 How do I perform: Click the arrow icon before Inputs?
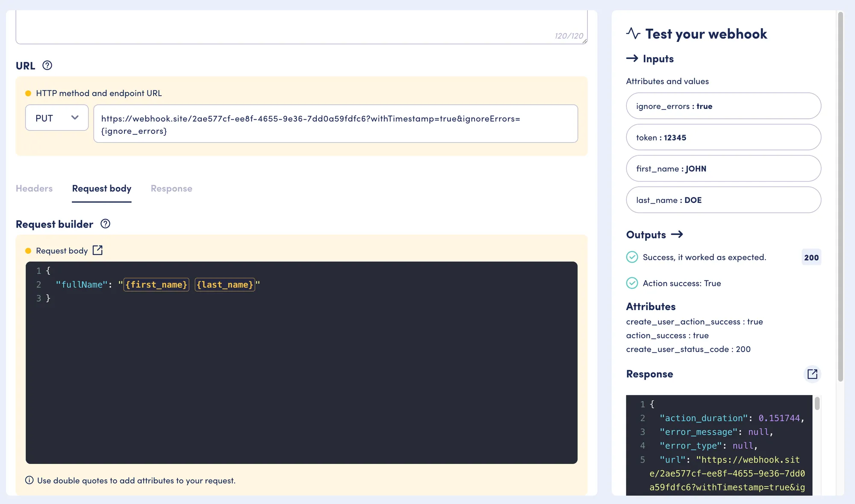coord(632,59)
